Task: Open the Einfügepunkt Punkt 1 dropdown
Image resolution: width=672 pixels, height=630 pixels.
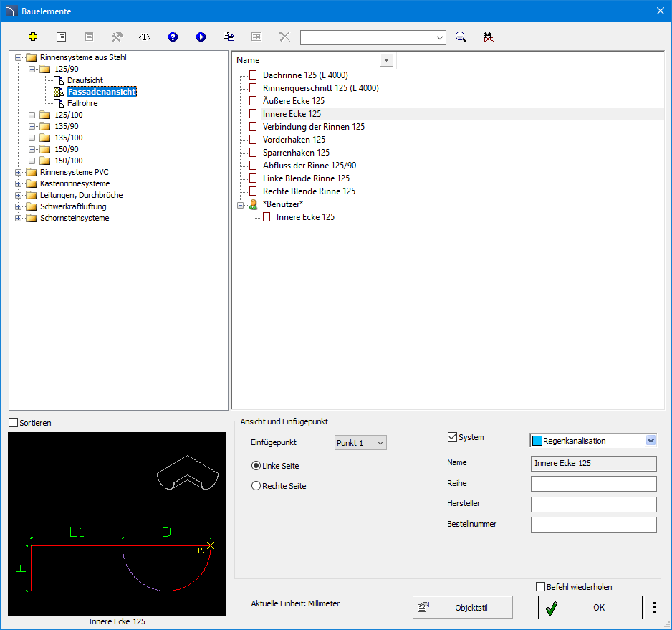Action: (360, 443)
